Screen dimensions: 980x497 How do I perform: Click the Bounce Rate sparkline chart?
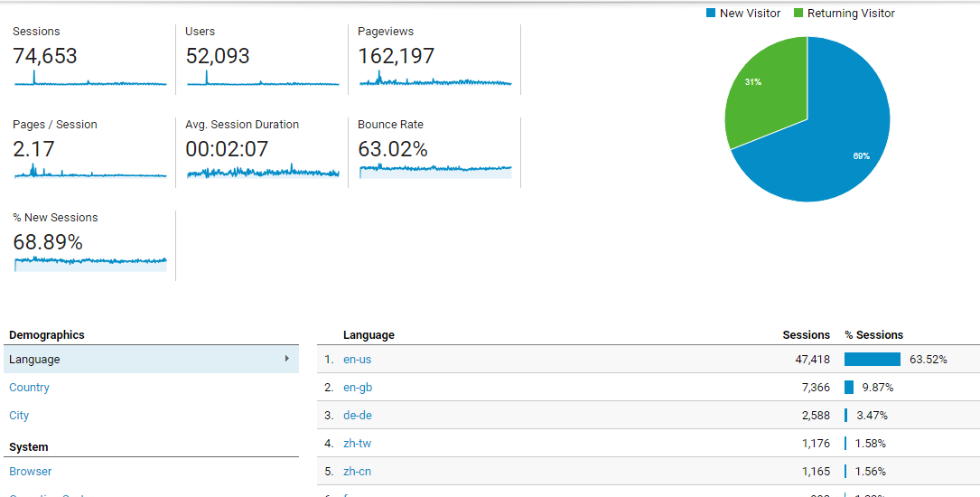(435, 171)
